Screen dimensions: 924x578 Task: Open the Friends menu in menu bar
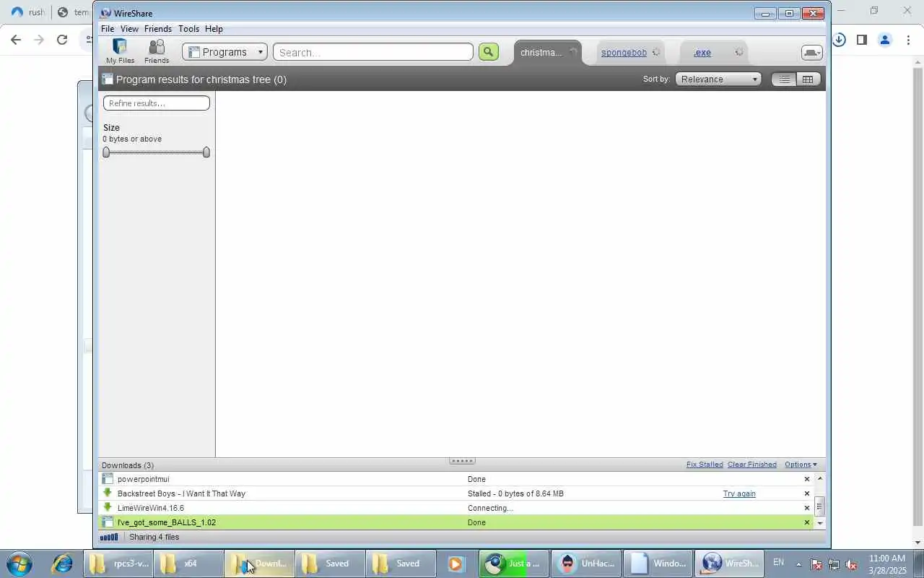158,29
